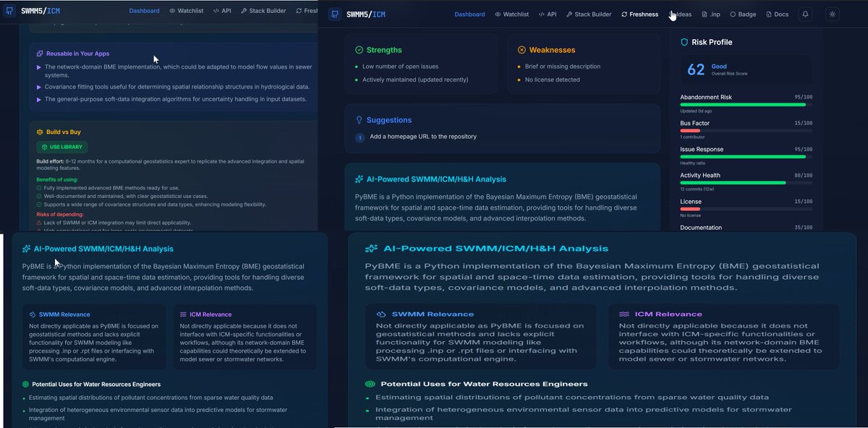Click the Weaknesses X circle icon
The height and width of the screenshot is (428, 868).
pos(522,50)
